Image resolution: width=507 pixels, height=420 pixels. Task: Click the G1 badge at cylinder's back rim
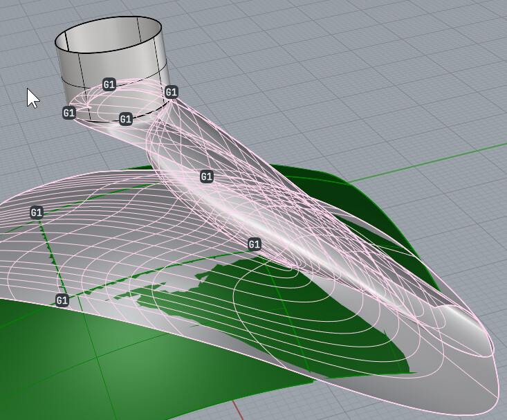click(109, 85)
